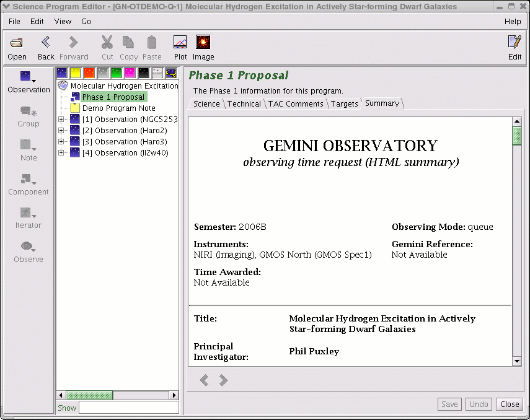Select observation [1] NGC5253 in tree
This screenshot has width=530, height=420.
point(124,120)
